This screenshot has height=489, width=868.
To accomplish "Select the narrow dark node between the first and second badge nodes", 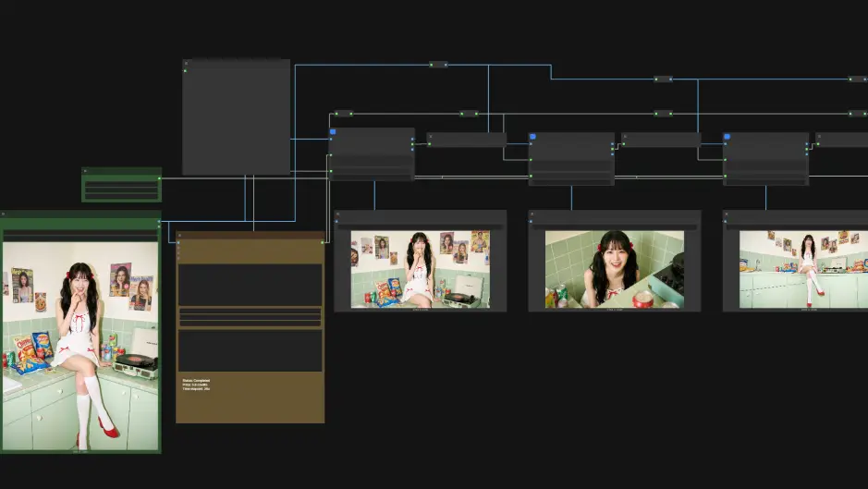I will coord(467,140).
